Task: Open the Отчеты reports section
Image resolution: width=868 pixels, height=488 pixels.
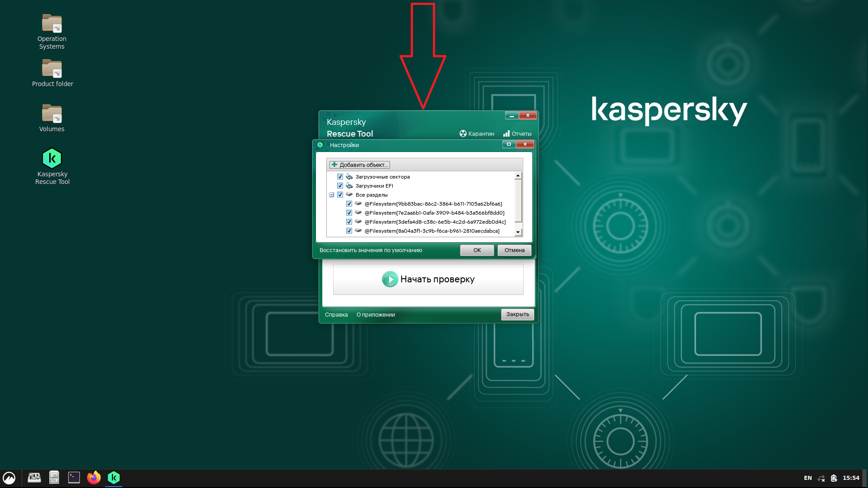Action: click(517, 134)
